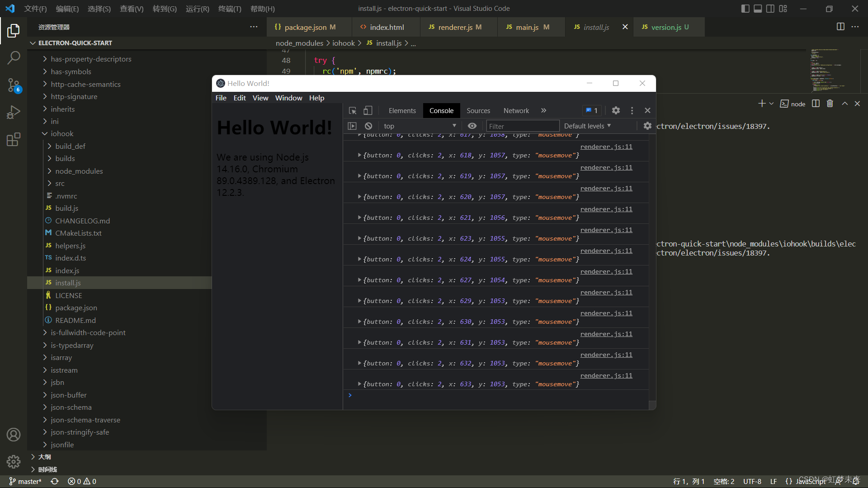
Task: Open console settings gear beside Default levels
Action: [647, 126]
